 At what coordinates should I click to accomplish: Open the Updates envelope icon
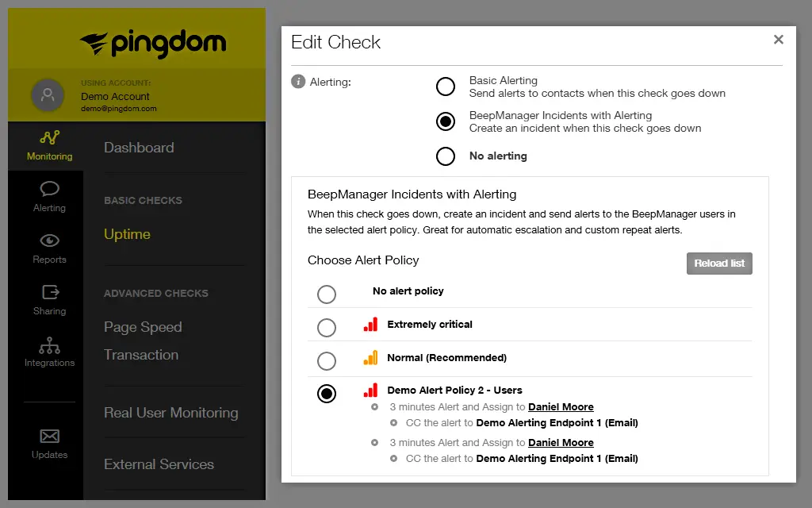(49, 437)
